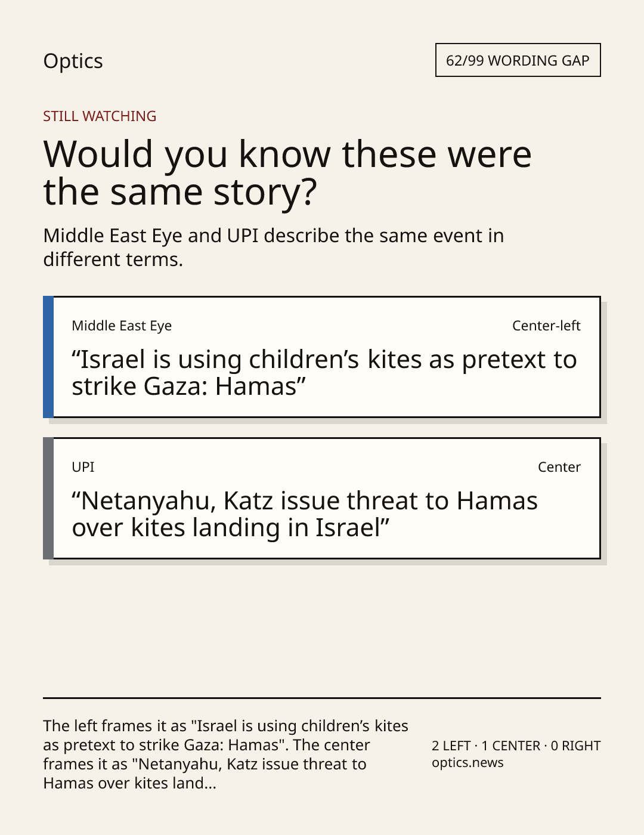Click the Center bias label on UPI card
The image size is (644, 835).
559,467
